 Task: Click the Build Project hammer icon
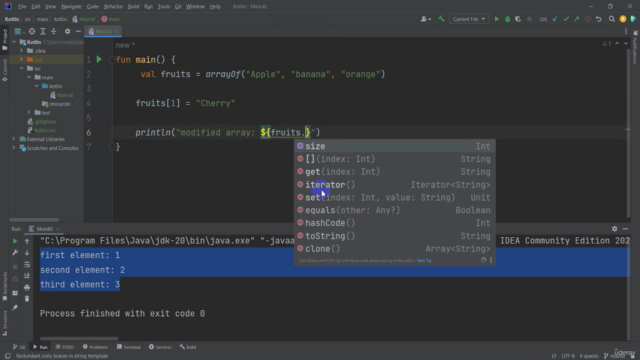[441, 19]
